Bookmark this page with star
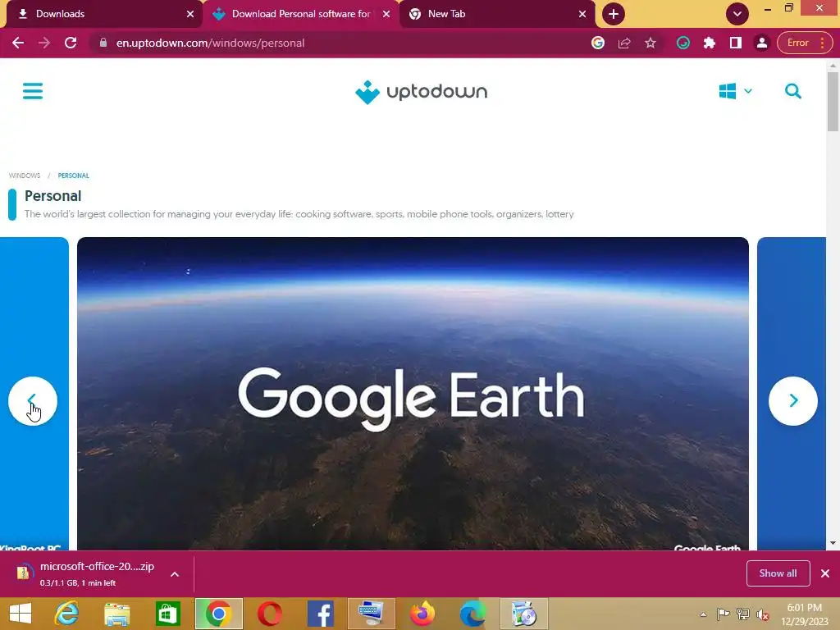This screenshot has width=840, height=630. 651,43
